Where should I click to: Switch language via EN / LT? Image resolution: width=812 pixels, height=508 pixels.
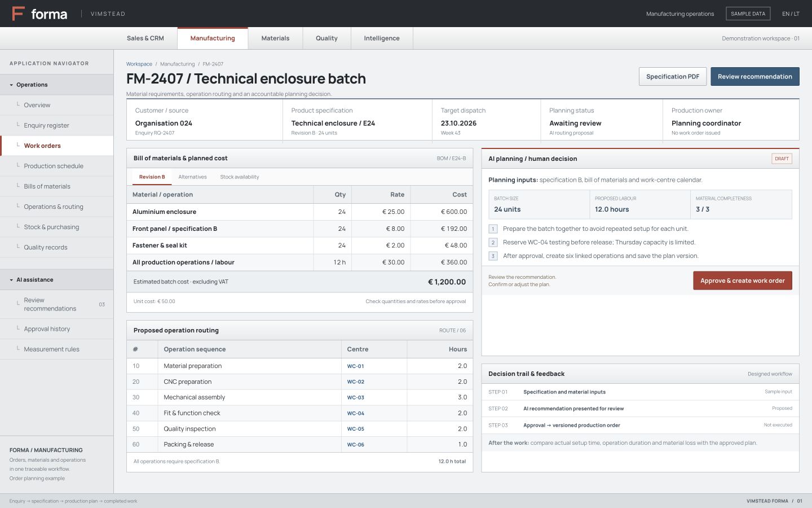[x=791, y=14]
